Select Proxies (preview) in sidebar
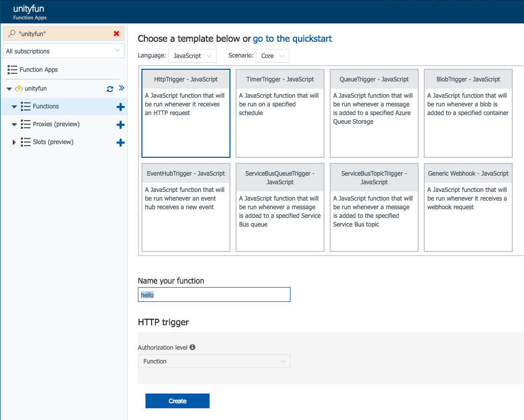The height and width of the screenshot is (420, 524). click(x=56, y=124)
